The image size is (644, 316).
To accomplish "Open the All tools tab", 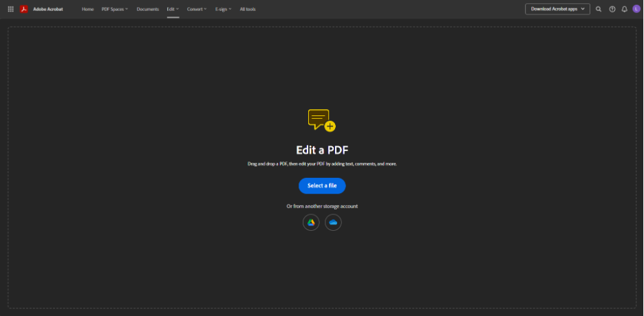I will coord(248,9).
